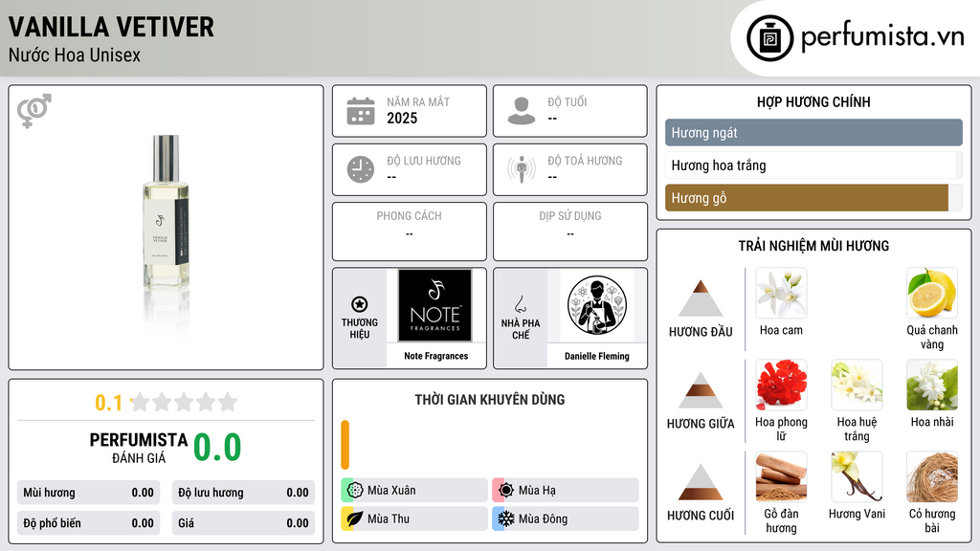This screenshot has height=551, width=980.
Task: Open the Hoa nhài note image
Action: [932, 385]
